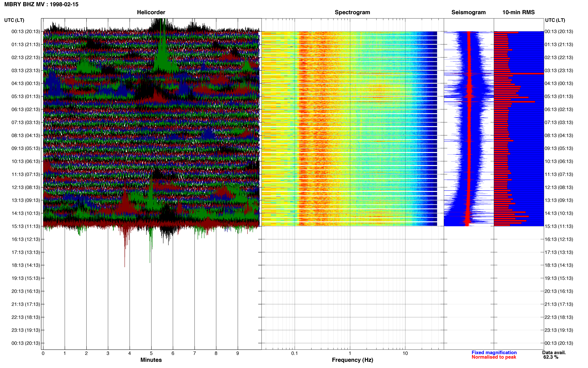This screenshot has width=588, height=368.
Task: Click the 'UTC (LT)' label above the left time axis
Action: pos(14,20)
